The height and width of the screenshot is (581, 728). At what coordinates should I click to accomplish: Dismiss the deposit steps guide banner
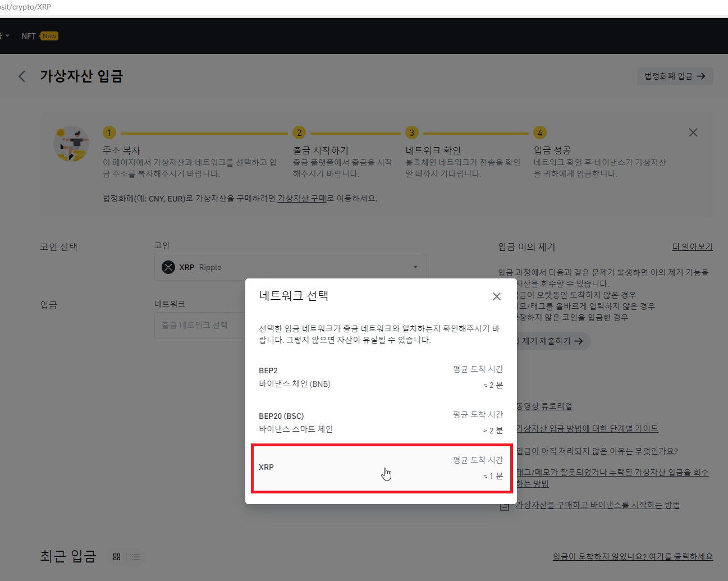pos(693,132)
